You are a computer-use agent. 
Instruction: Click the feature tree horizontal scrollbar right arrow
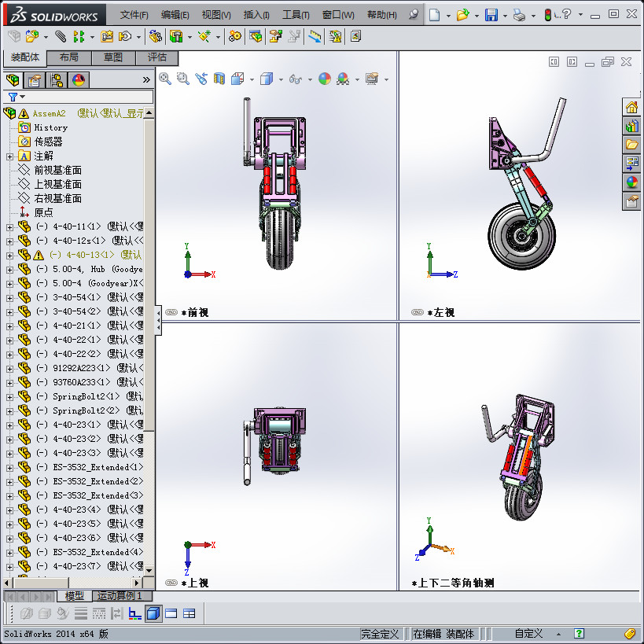(137, 583)
